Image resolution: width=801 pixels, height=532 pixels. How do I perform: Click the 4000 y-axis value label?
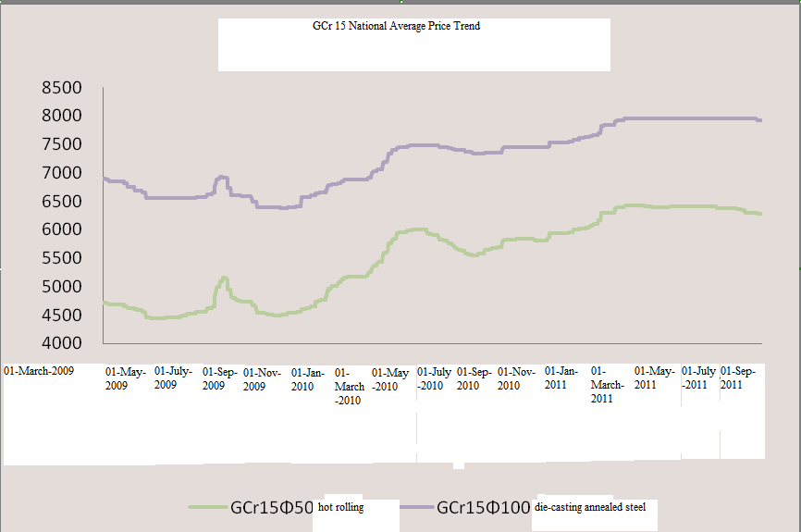pos(61,343)
